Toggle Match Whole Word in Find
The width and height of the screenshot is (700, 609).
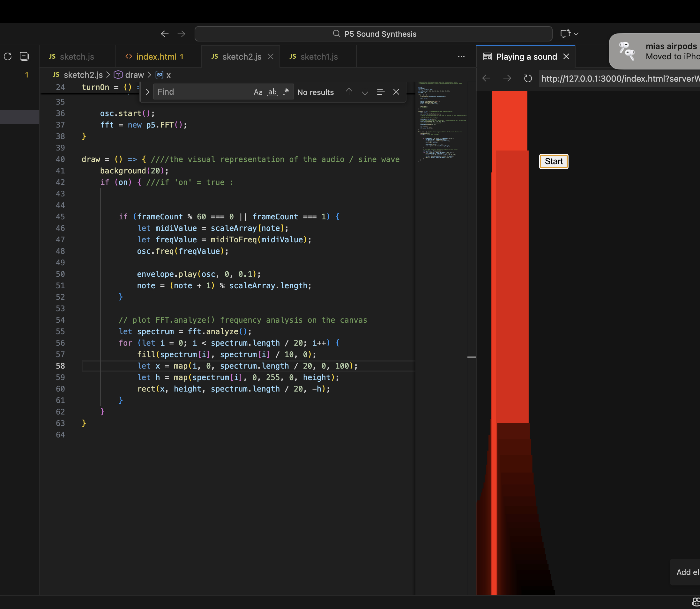pyautogui.click(x=272, y=92)
